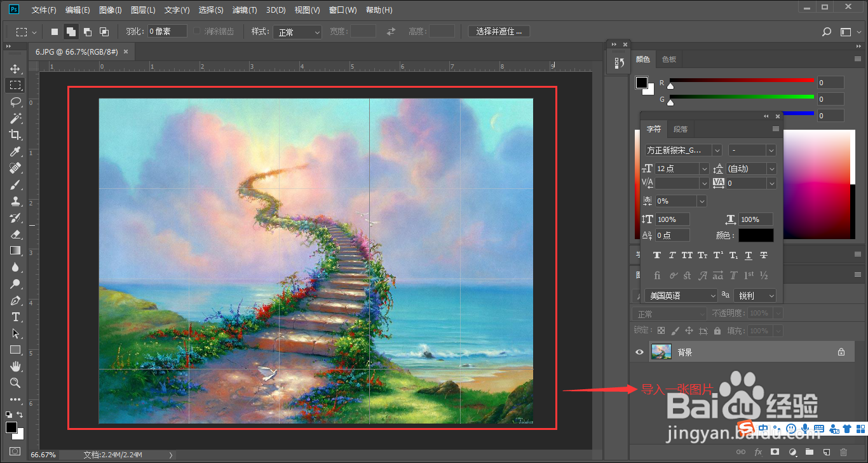868x463 pixels.
Task: Toggle the anti-alias checkbox
Action: [x=197, y=31]
